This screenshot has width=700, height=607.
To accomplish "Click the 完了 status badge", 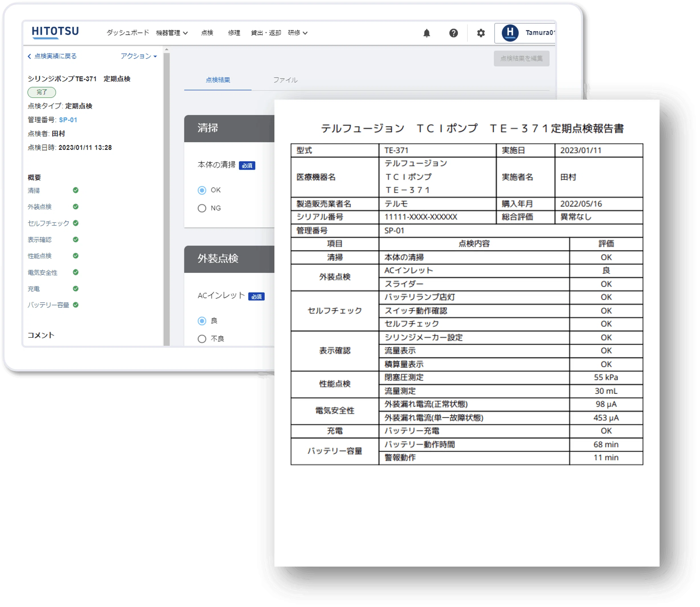I will click(x=42, y=92).
